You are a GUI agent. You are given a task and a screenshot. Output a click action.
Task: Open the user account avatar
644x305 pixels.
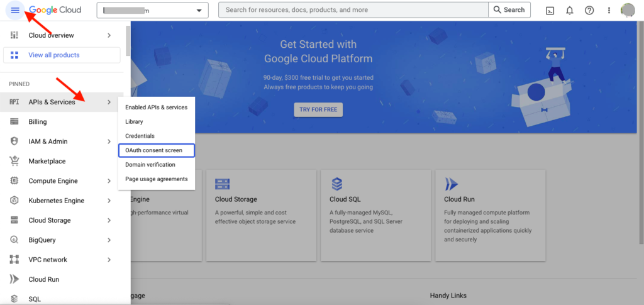pos(628,10)
